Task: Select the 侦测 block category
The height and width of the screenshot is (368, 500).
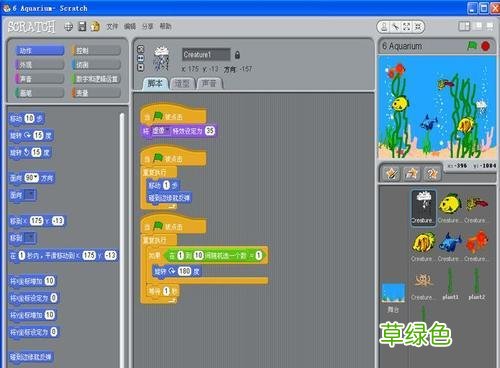Action: click(96, 65)
